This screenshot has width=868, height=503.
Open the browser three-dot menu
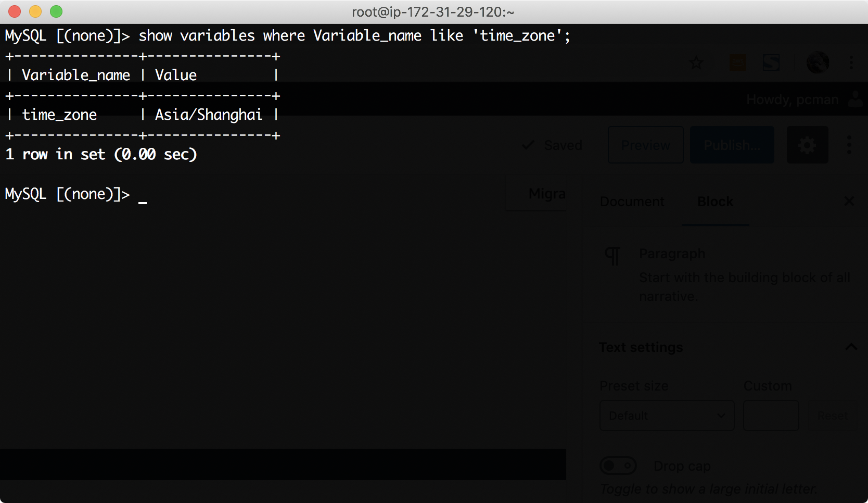coord(851,63)
